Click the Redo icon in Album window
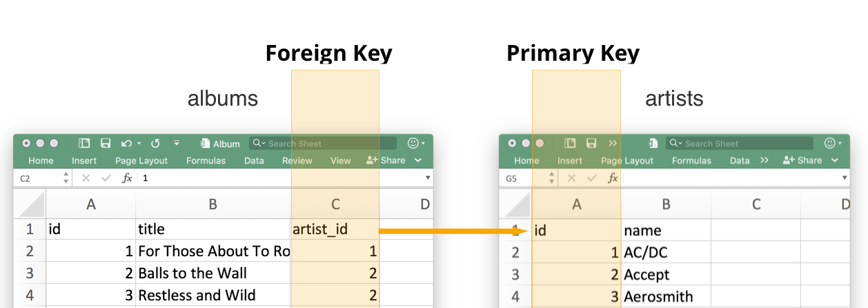The image size is (868, 308). [155, 144]
